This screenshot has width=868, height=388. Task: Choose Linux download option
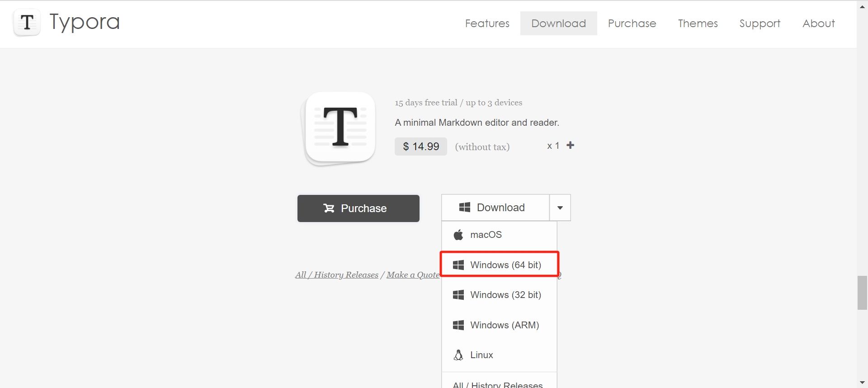click(x=499, y=355)
